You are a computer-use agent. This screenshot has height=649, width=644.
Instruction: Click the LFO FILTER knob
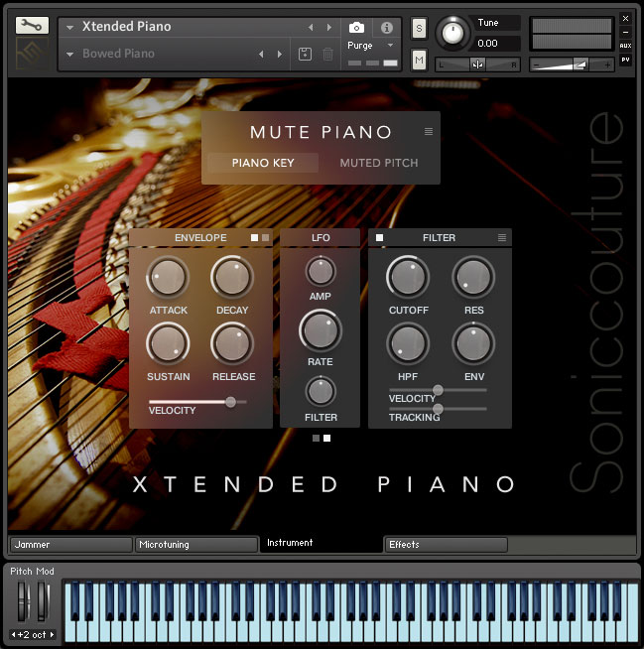321,391
